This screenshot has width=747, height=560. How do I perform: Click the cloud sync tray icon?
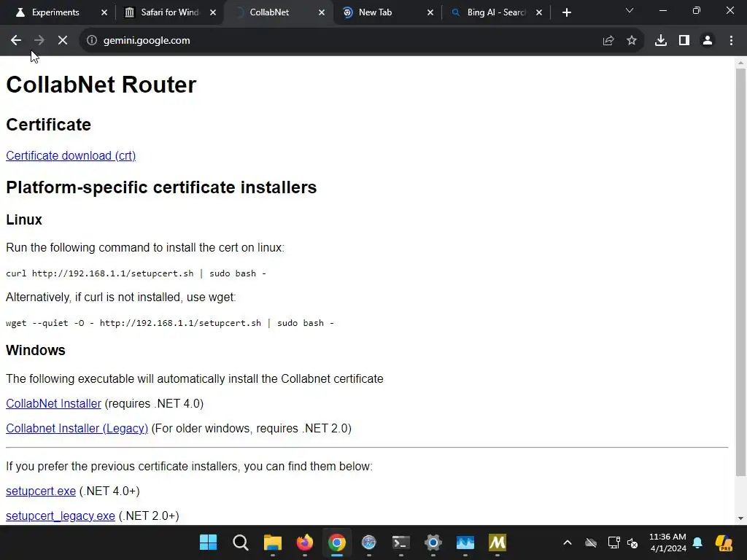click(591, 542)
